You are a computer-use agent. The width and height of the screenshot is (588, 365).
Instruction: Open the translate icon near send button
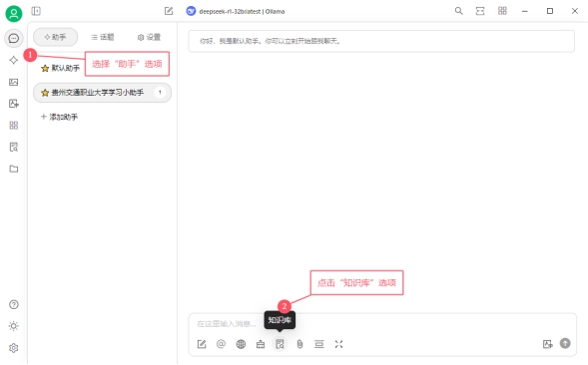547,344
